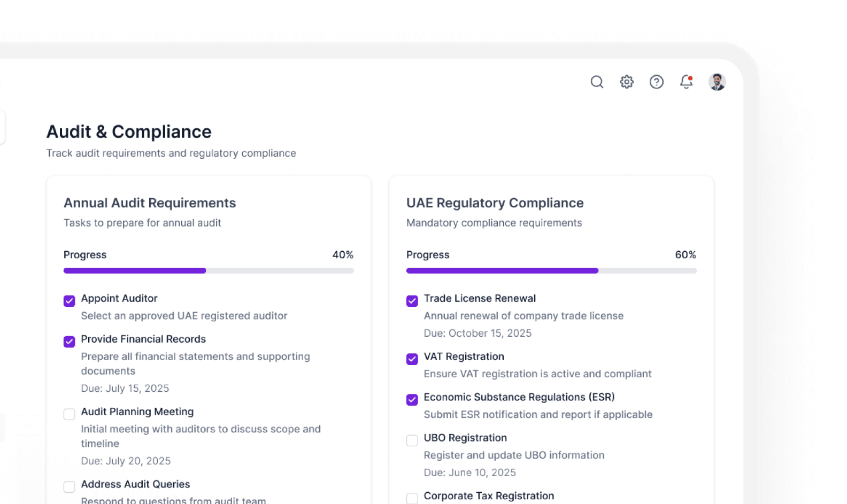Click the Trade License Renewal task title
The image size is (847, 504).
480,298
